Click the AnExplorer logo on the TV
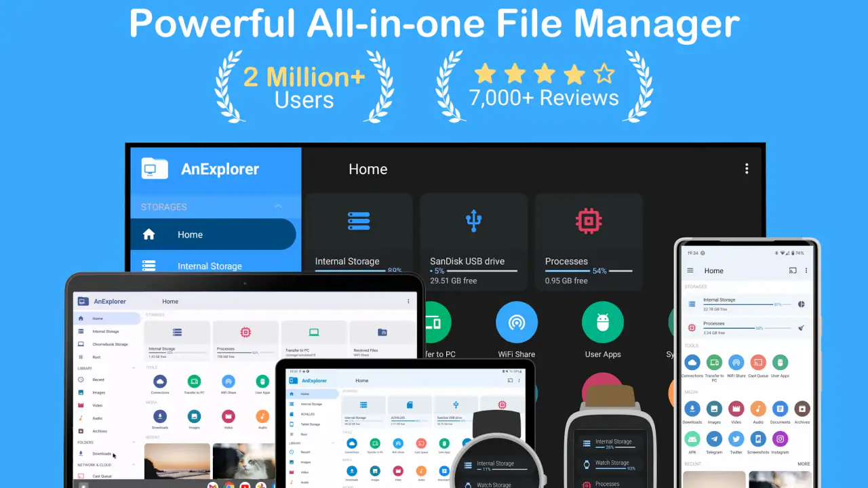 tap(155, 169)
